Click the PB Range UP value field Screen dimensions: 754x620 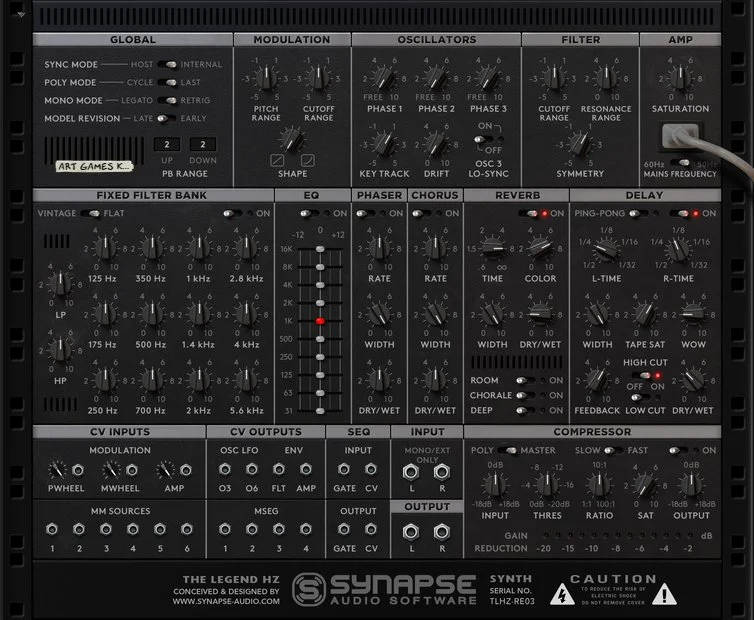[167, 144]
